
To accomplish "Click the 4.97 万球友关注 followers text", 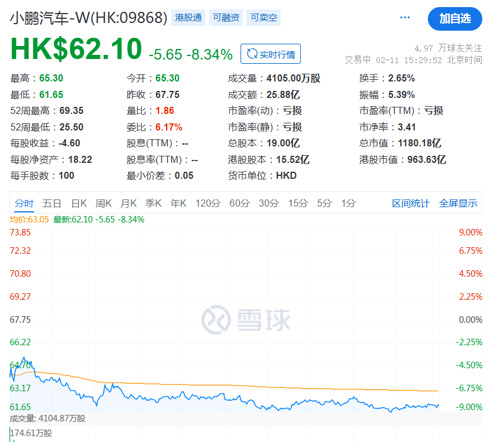I will tap(448, 49).
